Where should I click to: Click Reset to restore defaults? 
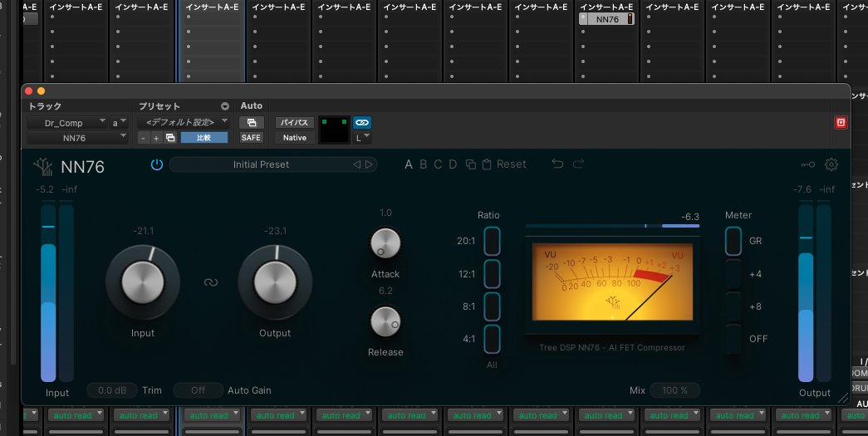(512, 164)
